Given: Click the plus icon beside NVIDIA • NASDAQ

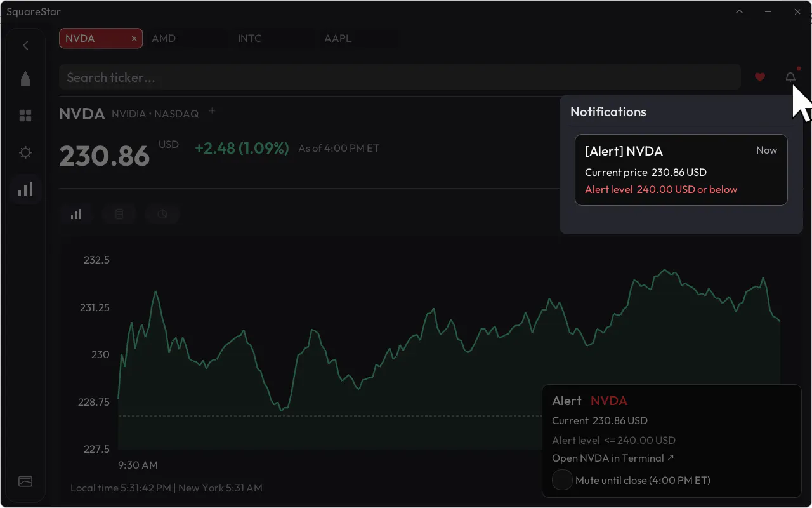Looking at the screenshot, I should pyautogui.click(x=212, y=111).
